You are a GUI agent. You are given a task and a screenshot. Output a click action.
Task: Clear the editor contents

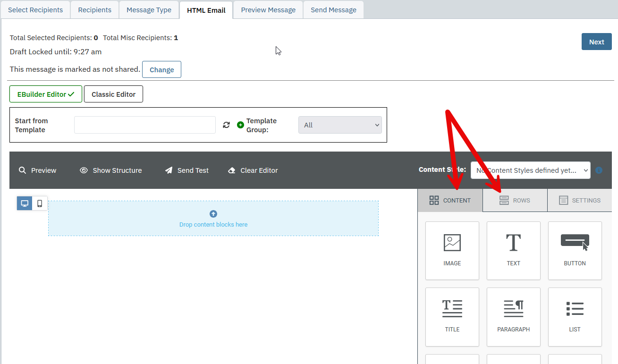[x=253, y=170]
